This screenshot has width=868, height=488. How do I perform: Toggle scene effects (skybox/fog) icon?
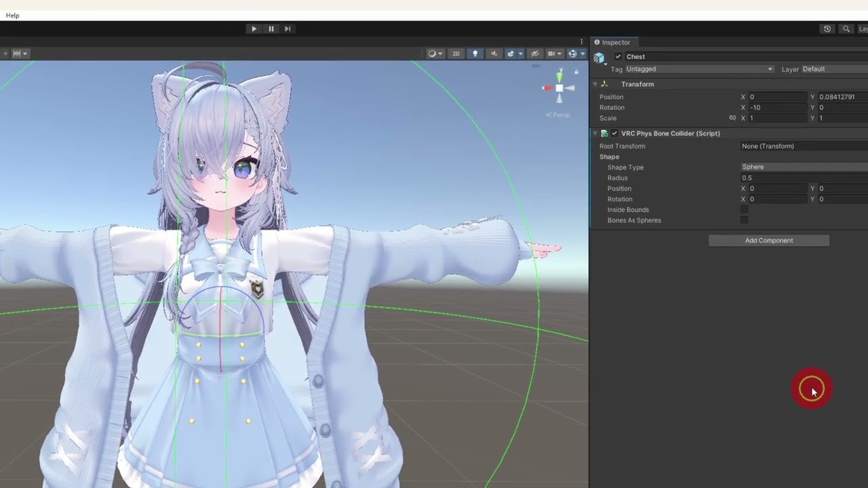pos(511,54)
